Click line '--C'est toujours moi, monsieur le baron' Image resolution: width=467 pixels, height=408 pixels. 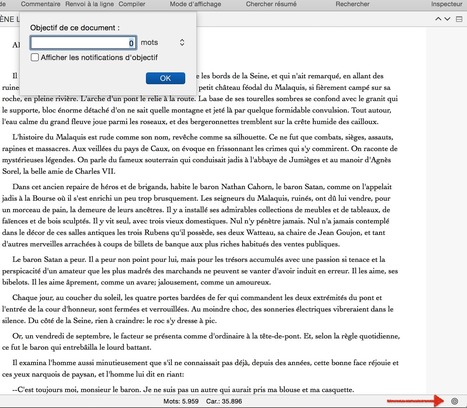tap(183, 389)
